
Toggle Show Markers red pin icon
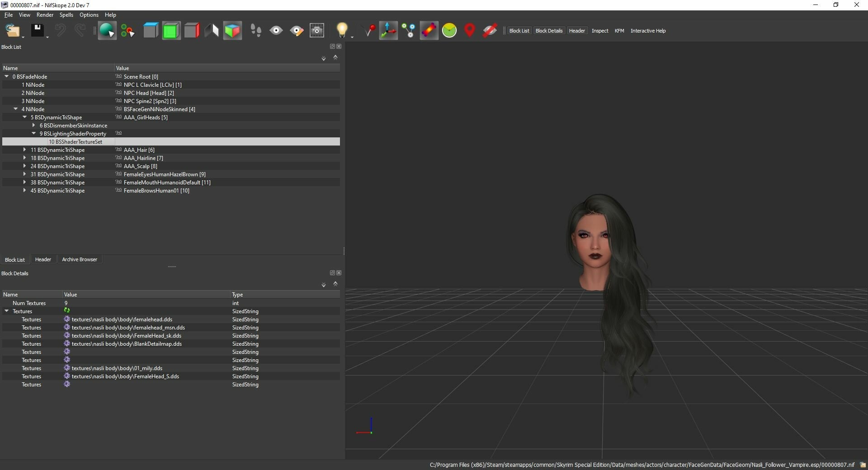pyautogui.click(x=470, y=31)
